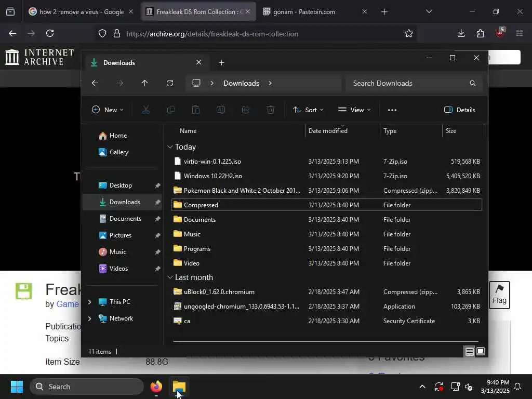Image resolution: width=532 pixels, height=399 pixels.
Task: Open the View dropdown menu
Action: 354,110
